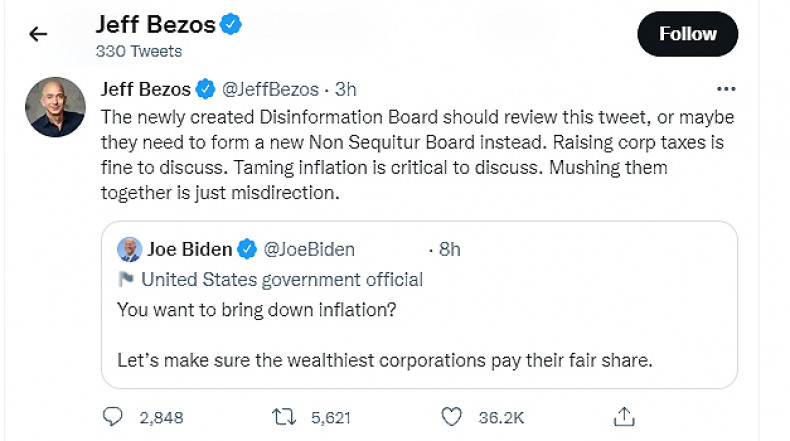The width and height of the screenshot is (790, 441).
Task: Click the @JoeBiden handle link
Action: tap(309, 249)
